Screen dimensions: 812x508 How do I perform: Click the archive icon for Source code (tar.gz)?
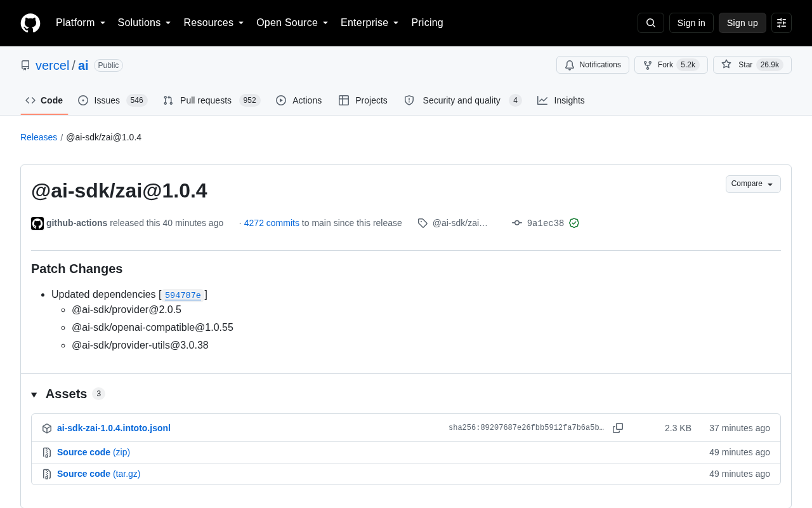click(47, 474)
